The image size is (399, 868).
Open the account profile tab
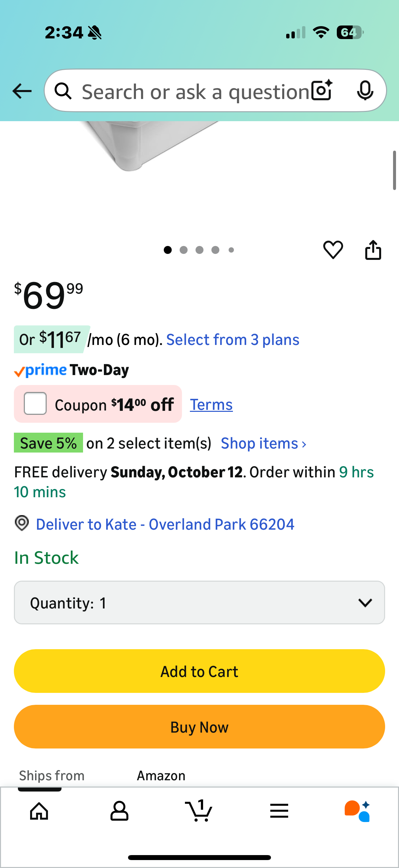(x=119, y=811)
